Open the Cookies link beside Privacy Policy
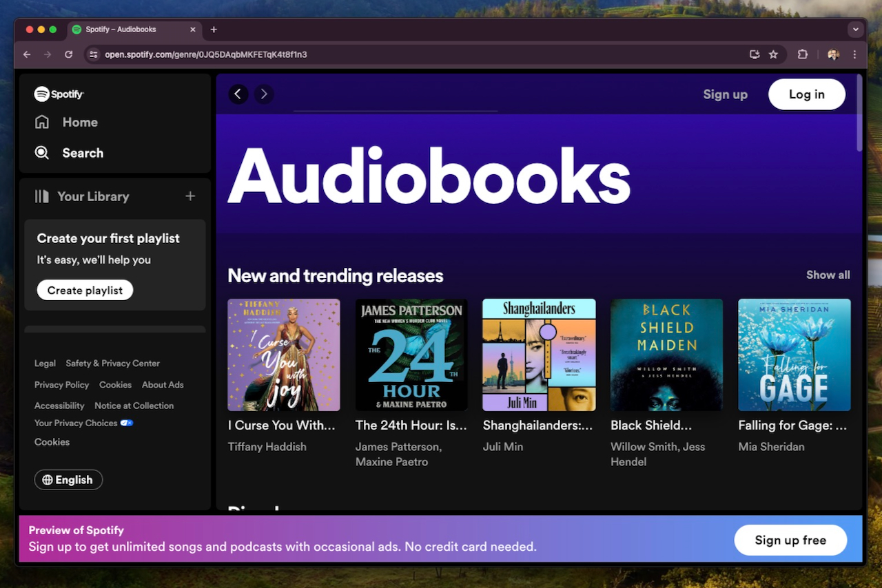 [115, 385]
